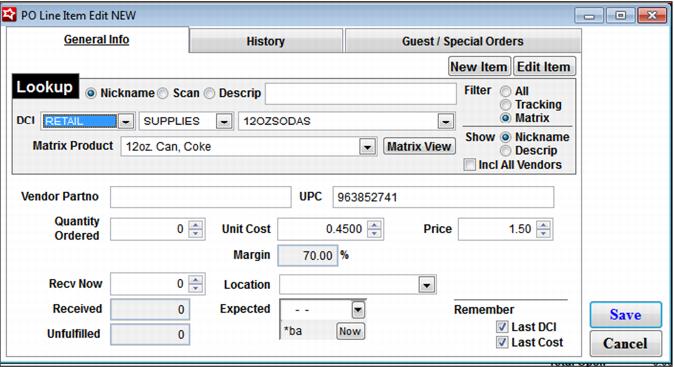The width and height of the screenshot is (675, 367).
Task: Click the Received quantity field
Action: pyautogui.click(x=149, y=309)
